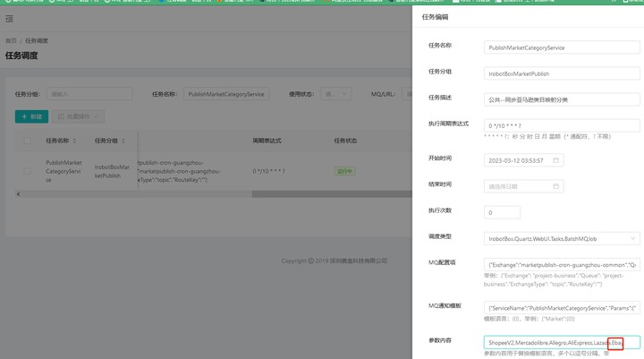Screen dimensions: 644x359
Task: Open calendar icon in 结束时间 field
Action: pyautogui.click(x=555, y=186)
